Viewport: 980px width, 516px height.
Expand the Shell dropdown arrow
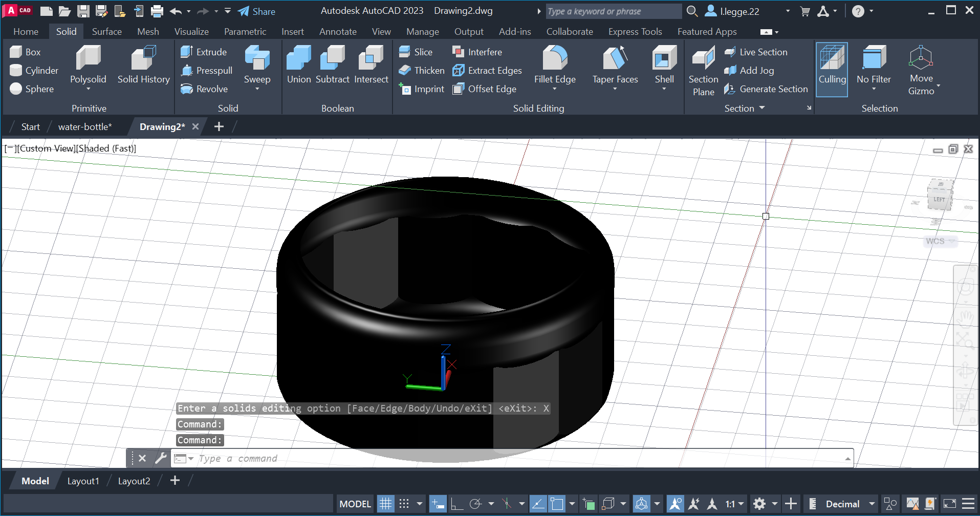[664, 89]
